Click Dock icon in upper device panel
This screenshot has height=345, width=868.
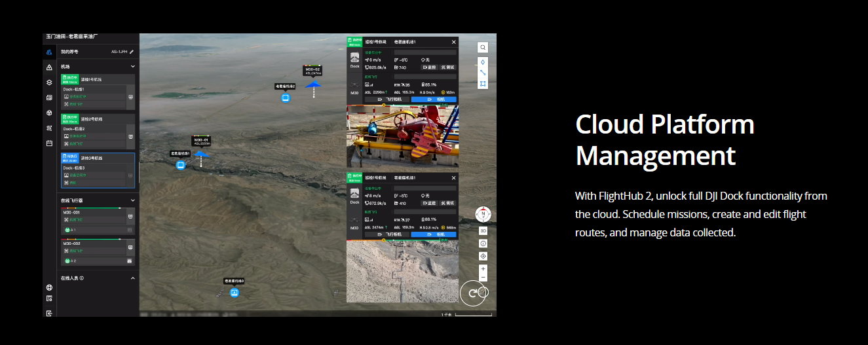tap(354, 59)
